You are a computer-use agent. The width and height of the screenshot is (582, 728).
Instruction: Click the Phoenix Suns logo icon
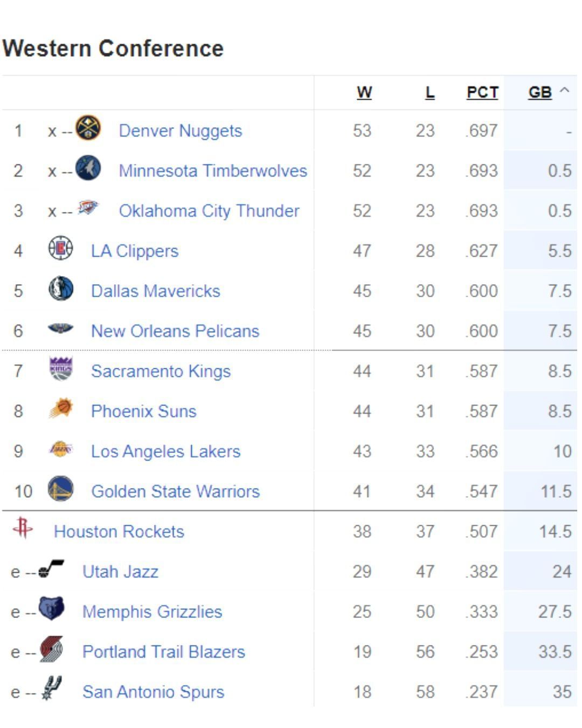[x=61, y=409]
